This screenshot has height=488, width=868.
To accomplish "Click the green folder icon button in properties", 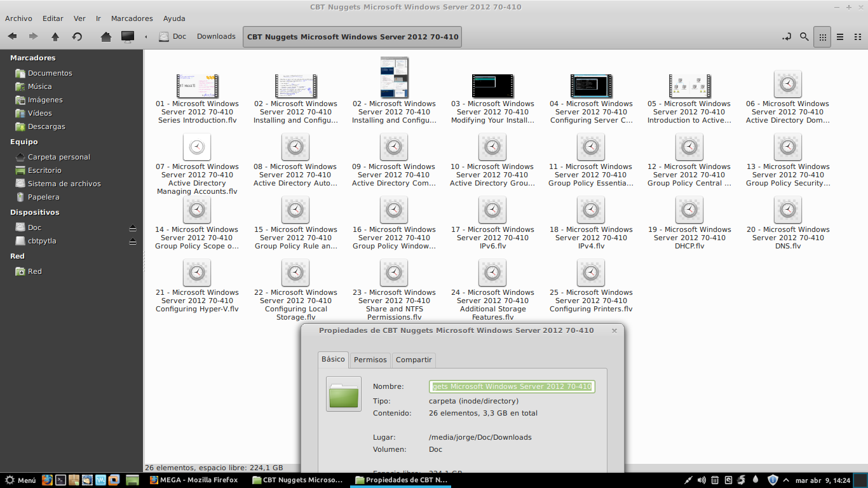I will point(344,394).
